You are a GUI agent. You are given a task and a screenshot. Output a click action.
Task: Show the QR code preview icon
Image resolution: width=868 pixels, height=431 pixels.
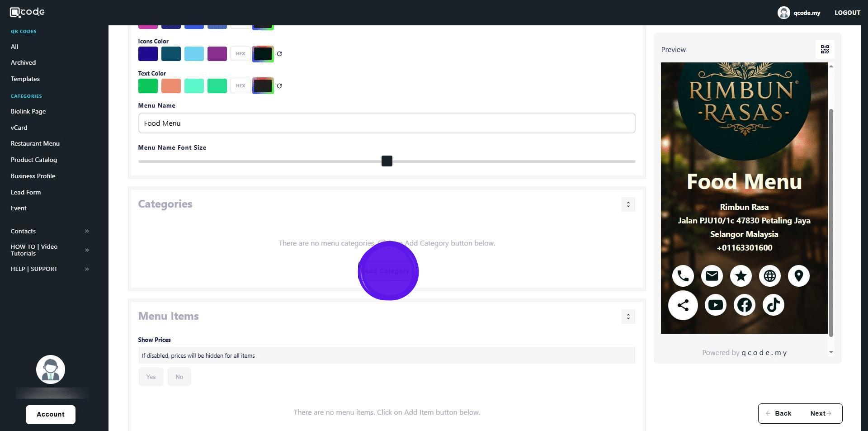(825, 49)
